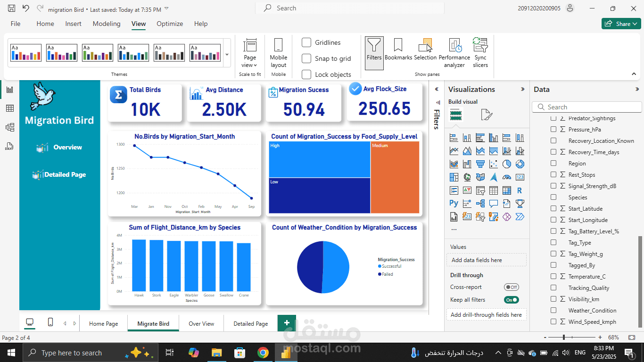Tick the Weather_Condition field checkbox
The width and height of the screenshot is (644, 362).
click(553, 310)
